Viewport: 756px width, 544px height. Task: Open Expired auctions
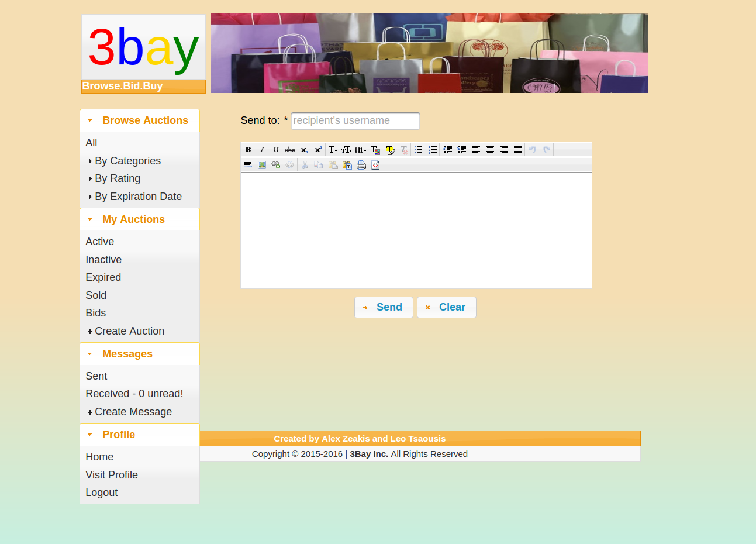point(103,277)
